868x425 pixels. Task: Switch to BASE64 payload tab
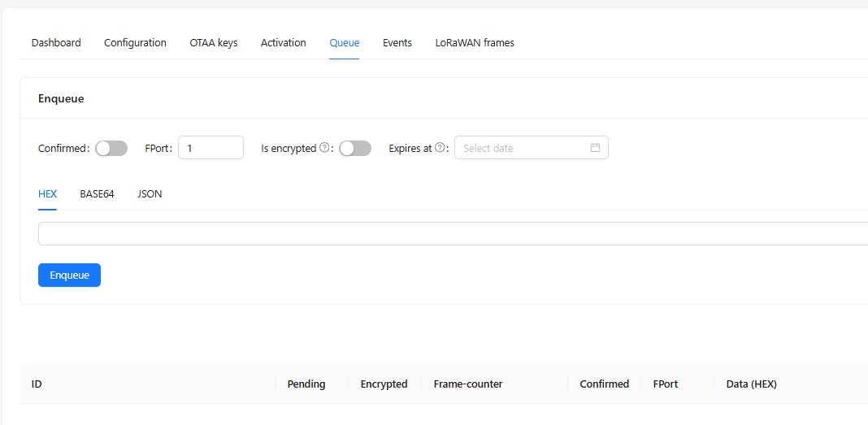pyautogui.click(x=97, y=194)
